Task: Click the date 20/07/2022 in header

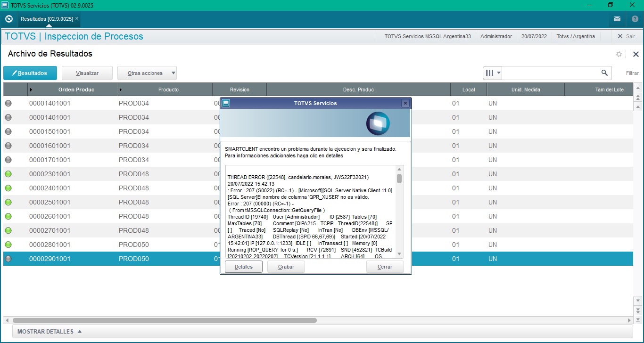Action: 534,36
